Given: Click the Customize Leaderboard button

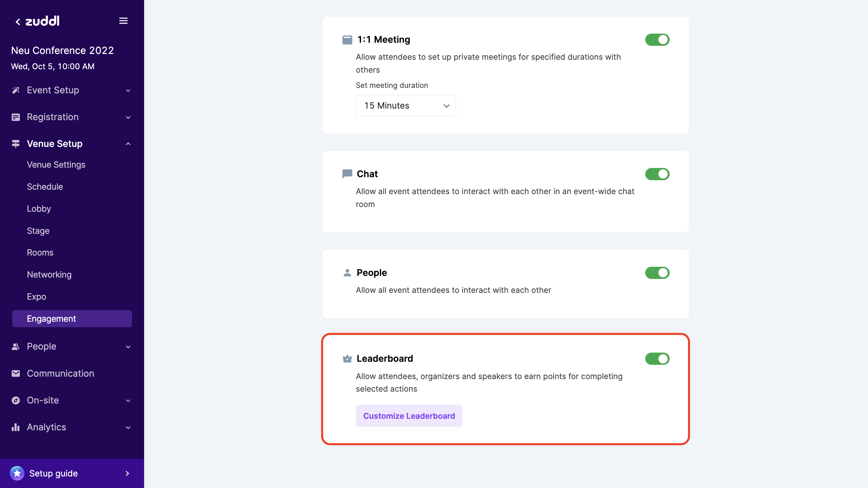Looking at the screenshot, I should click(x=409, y=416).
